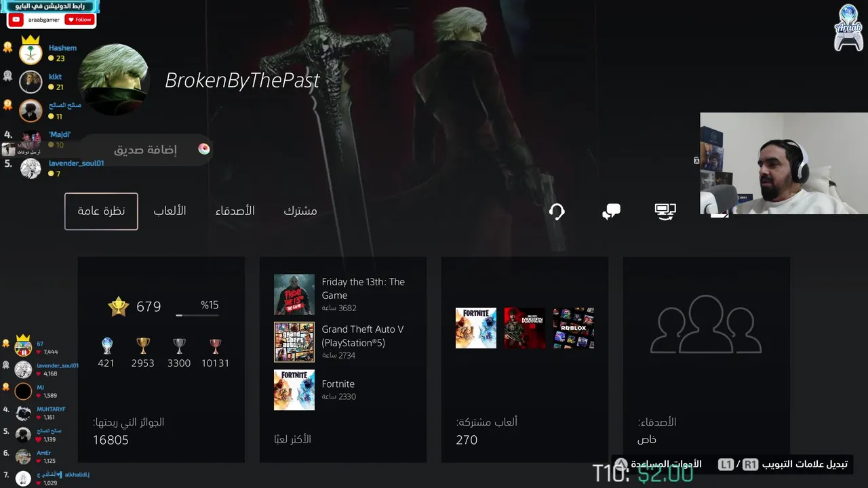The height and width of the screenshot is (488, 868).
Task: Select the Friday the 13th game cover
Action: click(x=294, y=295)
